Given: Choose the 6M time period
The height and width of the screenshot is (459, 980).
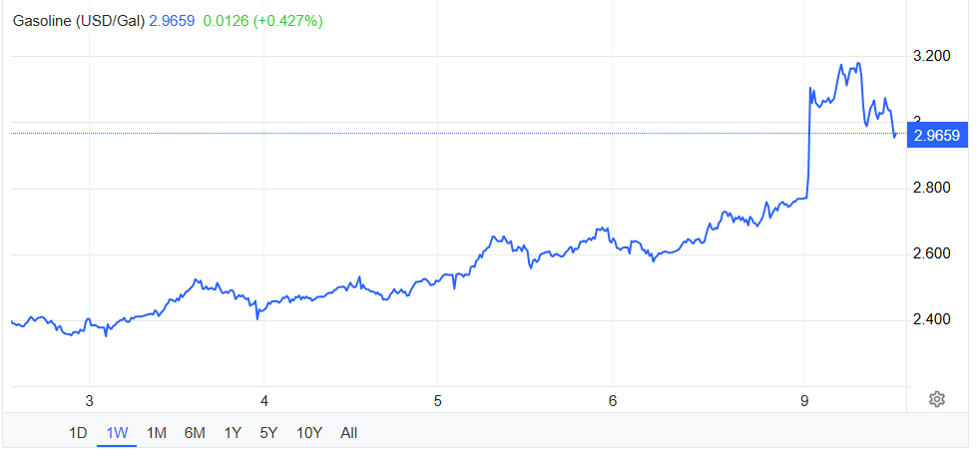Looking at the screenshot, I should point(195,432).
